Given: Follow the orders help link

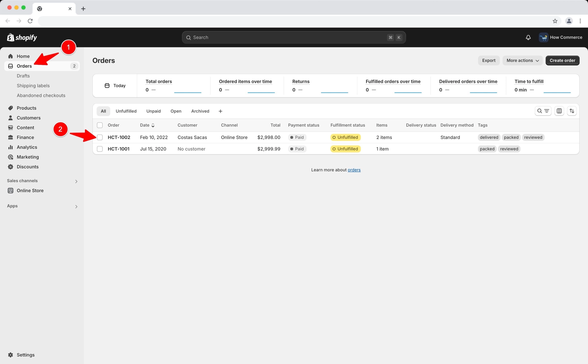Looking at the screenshot, I should 354,170.
